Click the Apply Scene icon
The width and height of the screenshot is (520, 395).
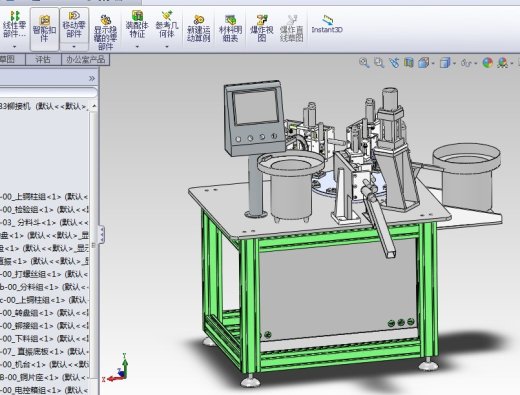coord(502,63)
